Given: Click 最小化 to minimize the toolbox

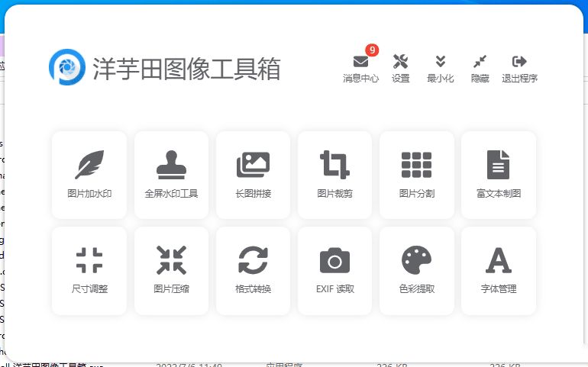Looking at the screenshot, I should point(440,68).
